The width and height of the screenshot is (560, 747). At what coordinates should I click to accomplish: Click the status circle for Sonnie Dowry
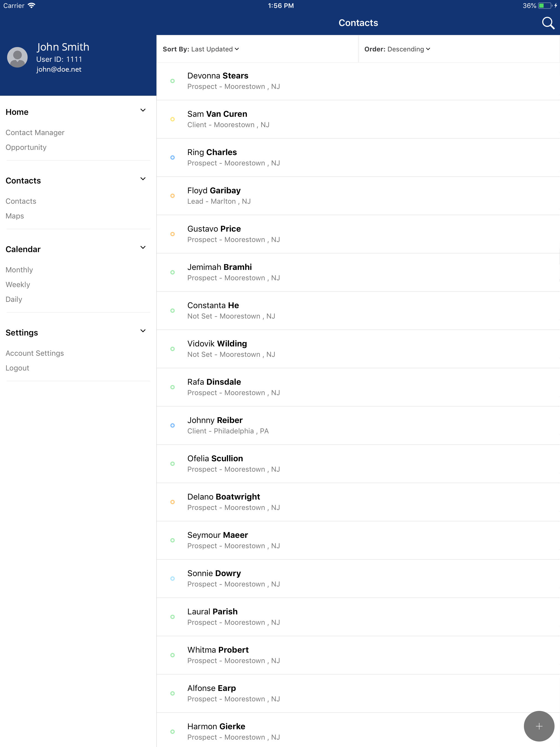172,579
